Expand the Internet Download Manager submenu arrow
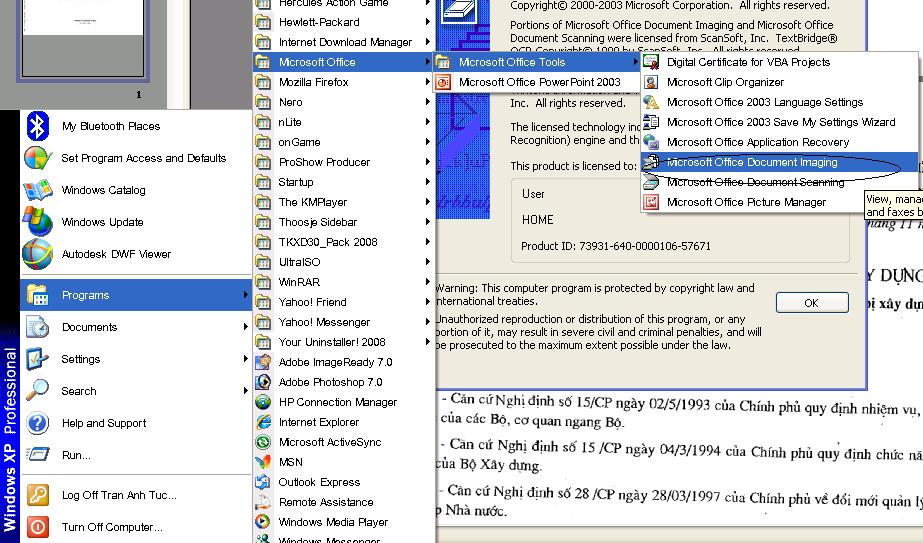 click(428, 42)
